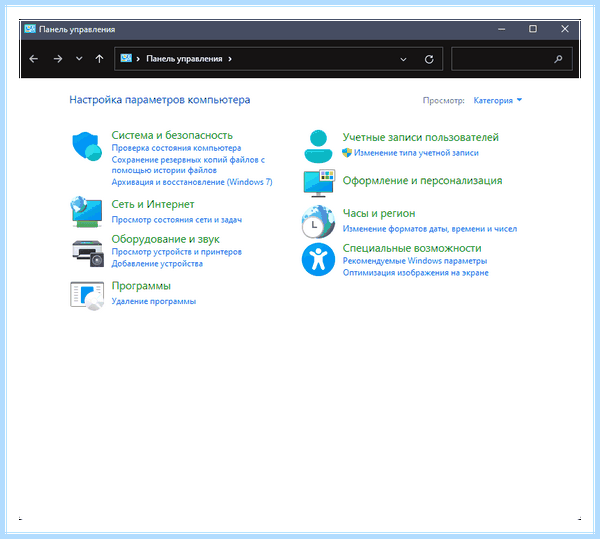Click Изменение форматов даты, времени и чисел
Screen dimensions: 600x539
pos(429,229)
